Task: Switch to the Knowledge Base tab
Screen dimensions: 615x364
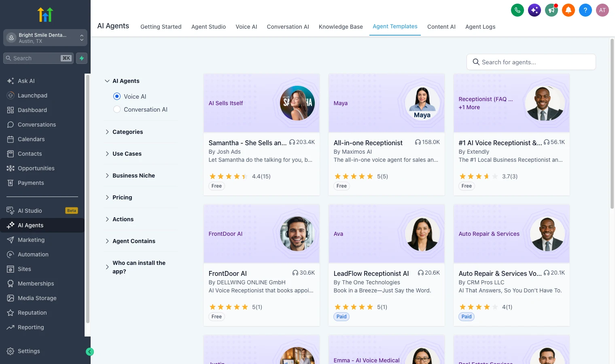Action: (341, 27)
